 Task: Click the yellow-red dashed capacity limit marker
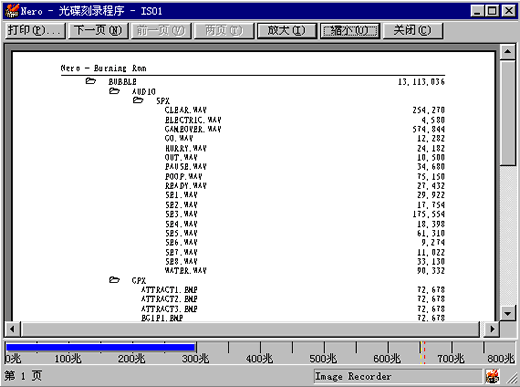point(423,353)
